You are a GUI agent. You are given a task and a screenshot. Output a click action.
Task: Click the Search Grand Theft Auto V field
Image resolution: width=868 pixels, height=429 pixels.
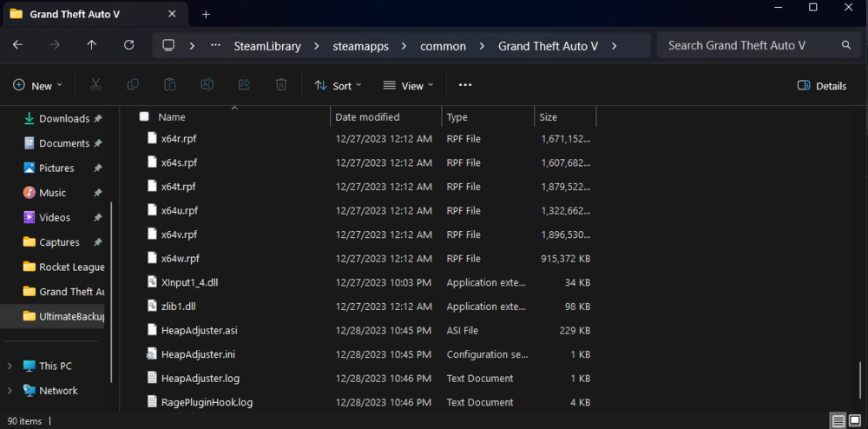tap(746, 45)
